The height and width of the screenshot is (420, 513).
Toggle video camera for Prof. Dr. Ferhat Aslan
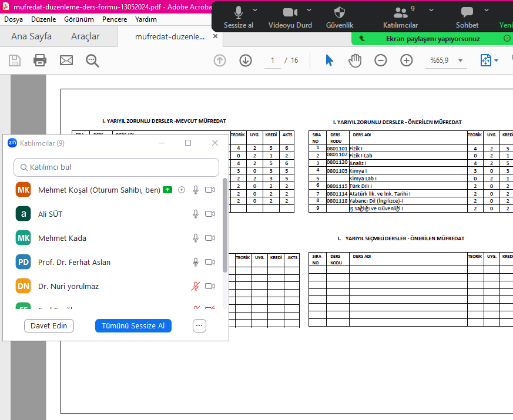point(210,262)
